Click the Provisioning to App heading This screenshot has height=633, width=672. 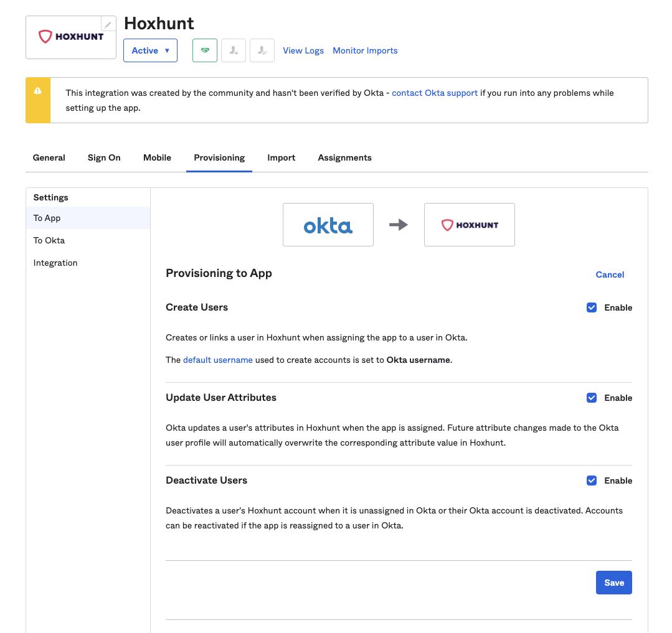tap(219, 273)
